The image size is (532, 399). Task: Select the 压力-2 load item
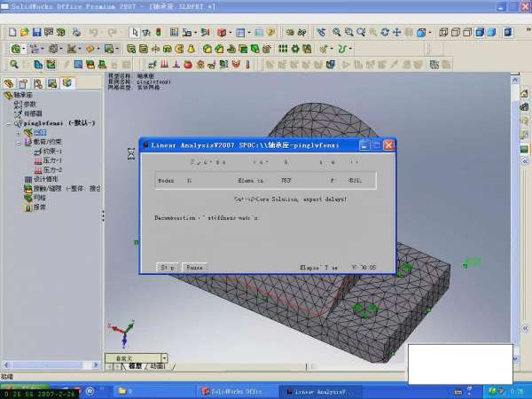pyautogui.click(x=48, y=169)
